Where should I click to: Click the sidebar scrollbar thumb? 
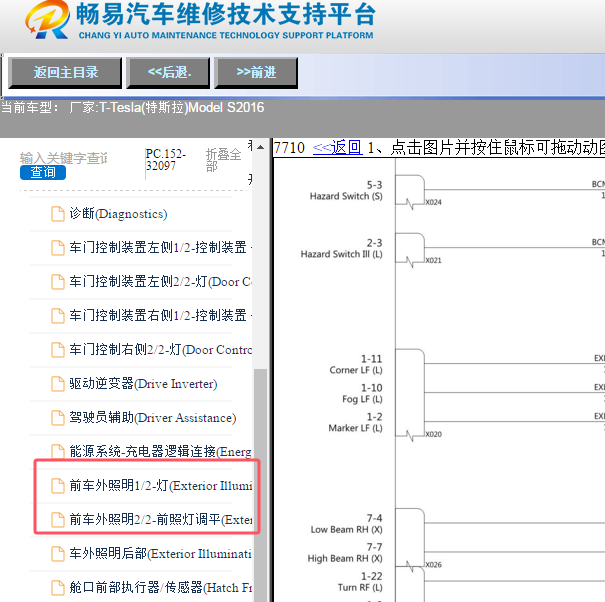[261, 484]
